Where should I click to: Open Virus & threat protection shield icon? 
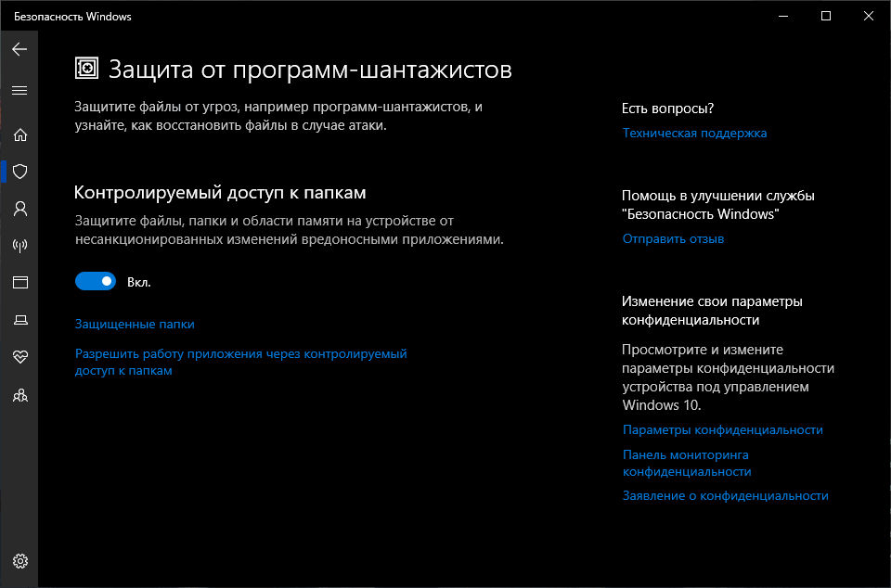click(19, 172)
